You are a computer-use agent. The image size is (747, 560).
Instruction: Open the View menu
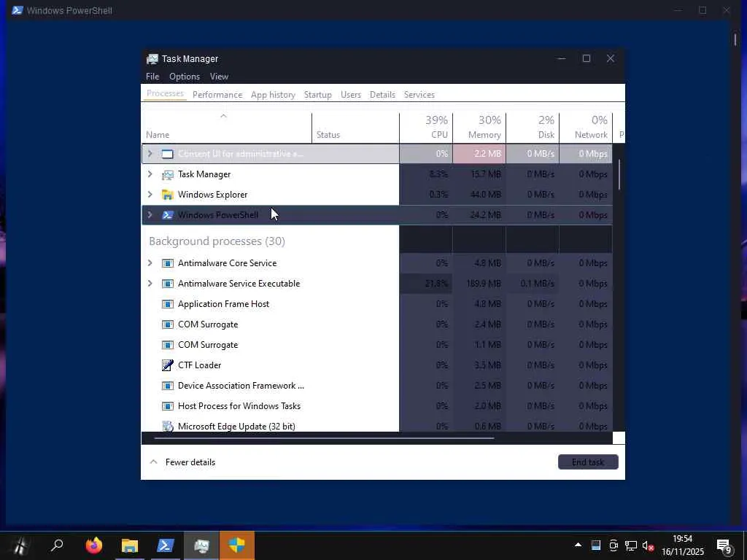pos(219,76)
